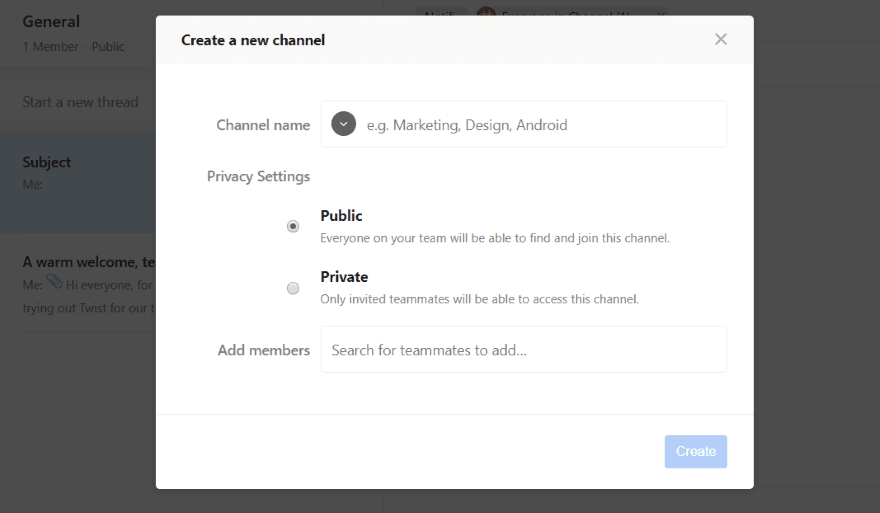Click the Privacy Settings label

pos(258,176)
